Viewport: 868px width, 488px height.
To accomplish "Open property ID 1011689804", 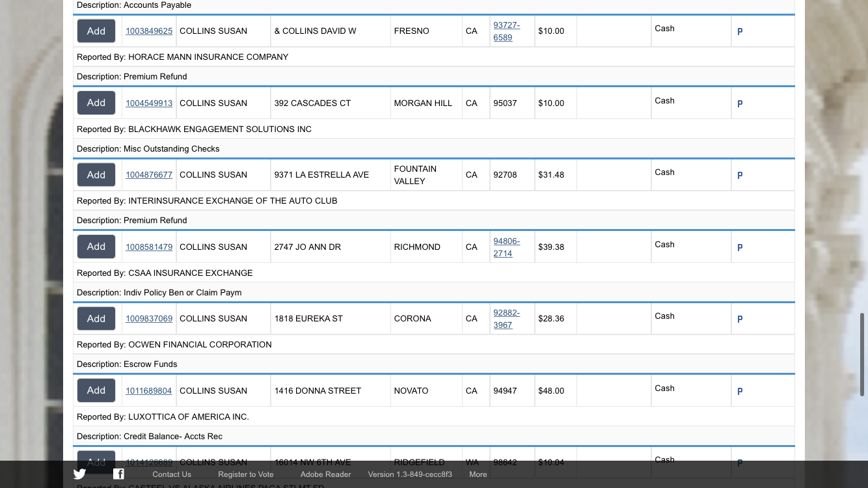I will point(149,391).
